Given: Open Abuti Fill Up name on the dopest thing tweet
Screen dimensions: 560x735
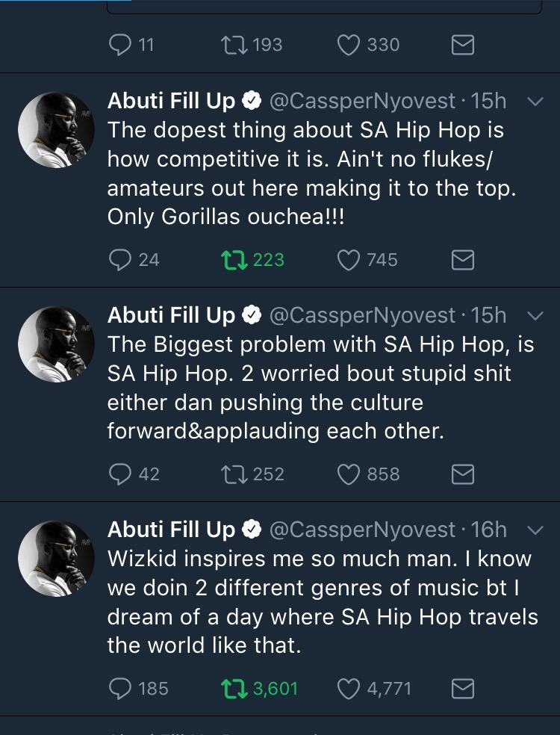Looking at the screenshot, I should click(171, 100).
